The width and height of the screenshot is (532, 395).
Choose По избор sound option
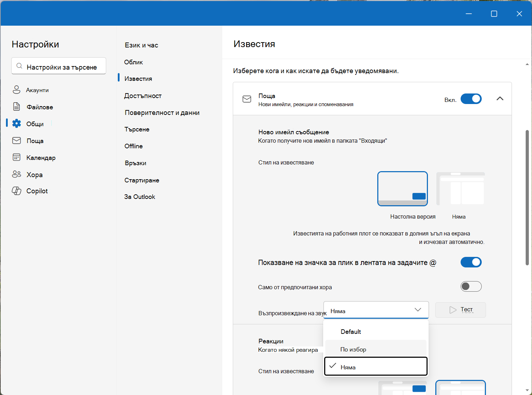coord(376,349)
